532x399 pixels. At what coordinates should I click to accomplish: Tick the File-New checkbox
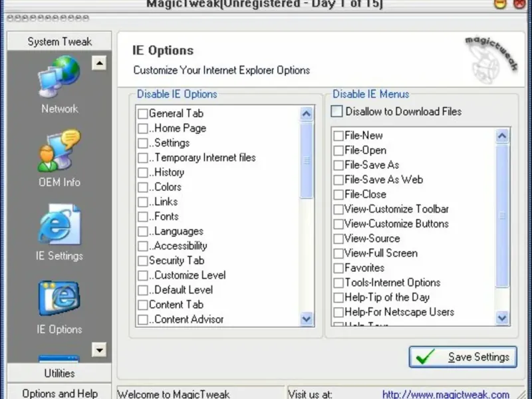(x=338, y=136)
